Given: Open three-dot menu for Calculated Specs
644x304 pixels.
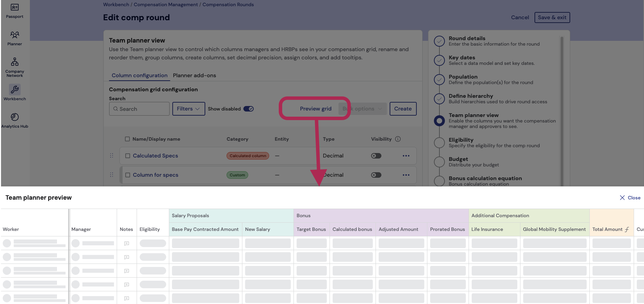Looking at the screenshot, I should click(x=406, y=156).
